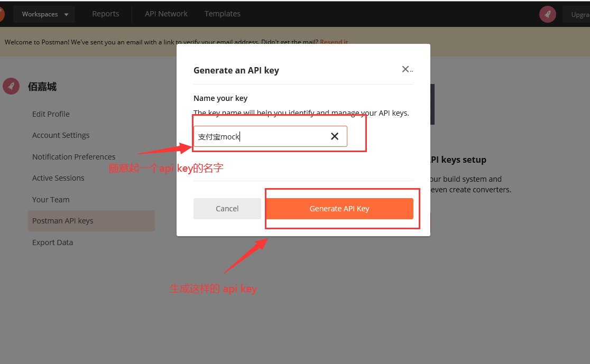Click the Name your key label
This screenshot has height=364, width=590.
[220, 98]
